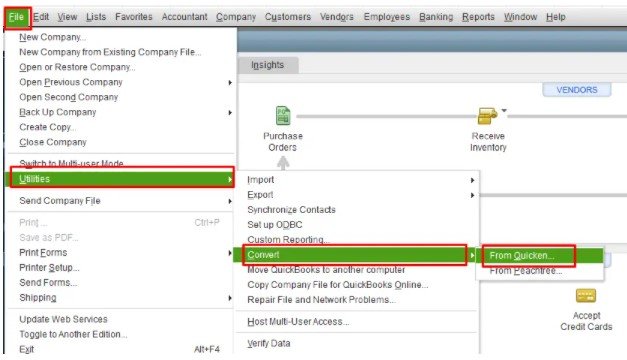Choose Repair File and Network Problems

pos(321,300)
